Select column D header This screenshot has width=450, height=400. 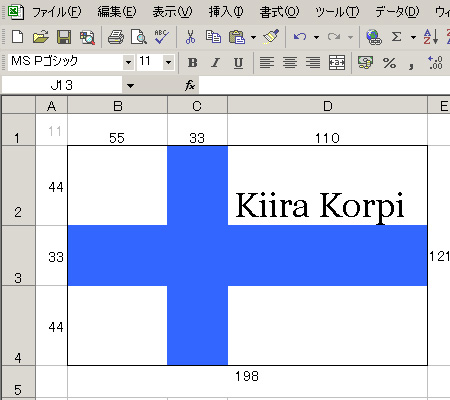328,106
